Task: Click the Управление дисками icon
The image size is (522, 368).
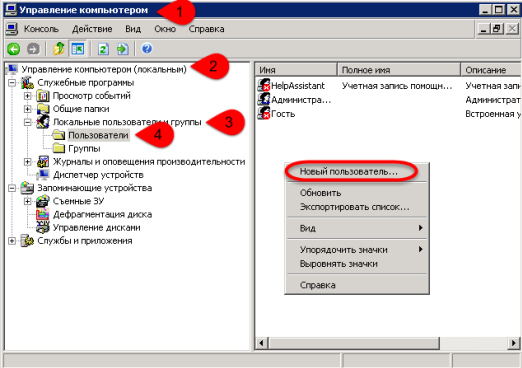Action: point(43,227)
